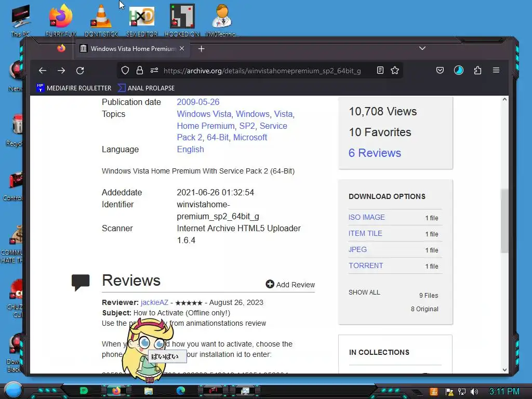Click SHOW ALL download options
Screen dimensions: 532x399
(x=364, y=292)
